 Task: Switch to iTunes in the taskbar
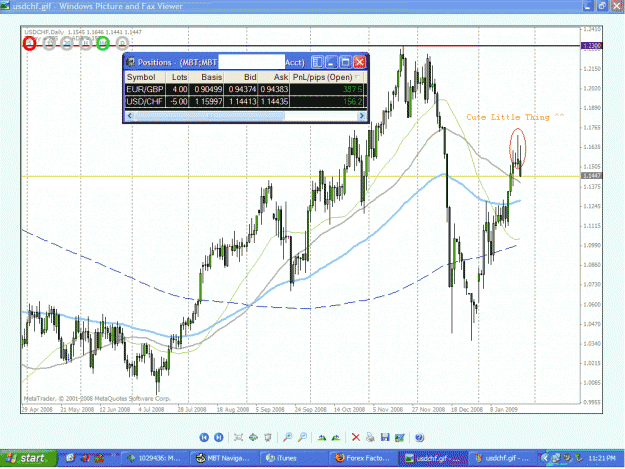292,458
